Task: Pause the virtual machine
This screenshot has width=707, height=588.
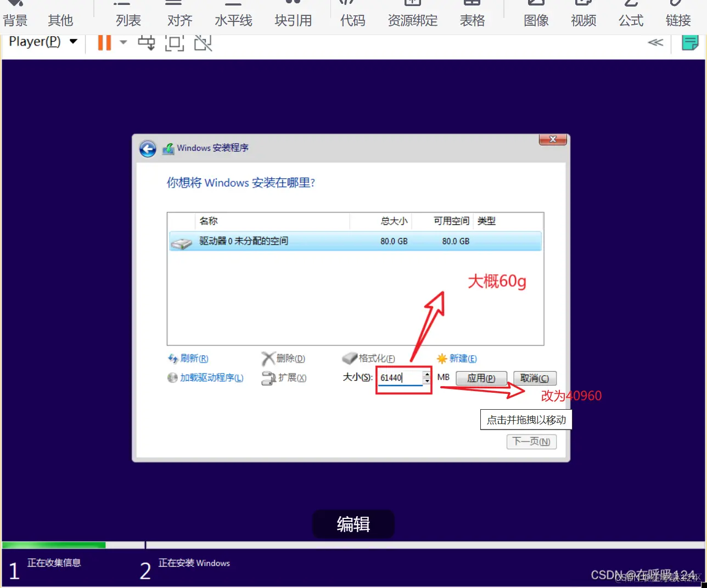Action: (x=104, y=42)
